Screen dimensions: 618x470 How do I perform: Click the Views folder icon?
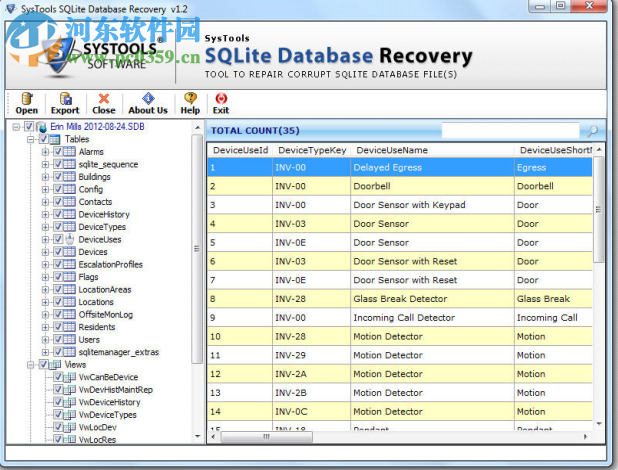click(55, 365)
